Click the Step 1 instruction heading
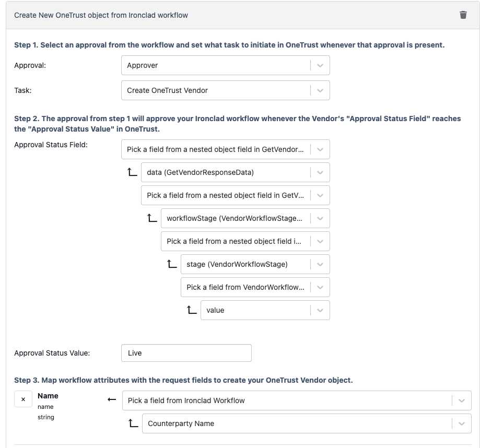This screenshot has height=448, width=480. pyautogui.click(x=229, y=45)
